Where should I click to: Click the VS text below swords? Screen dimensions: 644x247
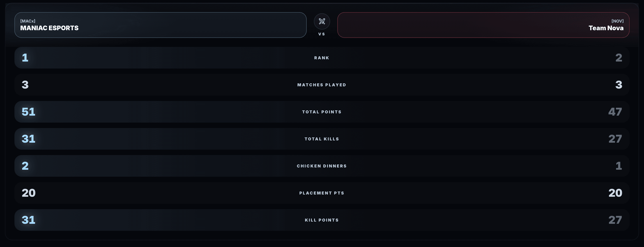322,34
